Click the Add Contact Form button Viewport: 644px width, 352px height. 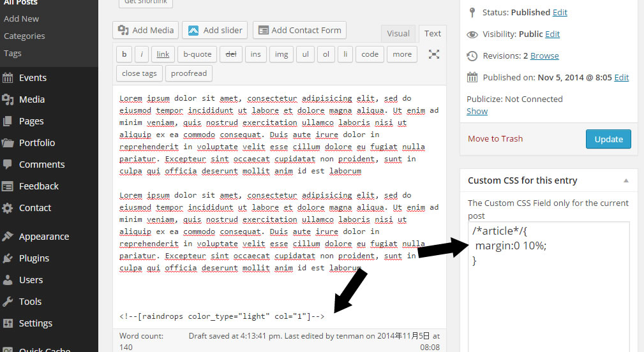click(299, 30)
